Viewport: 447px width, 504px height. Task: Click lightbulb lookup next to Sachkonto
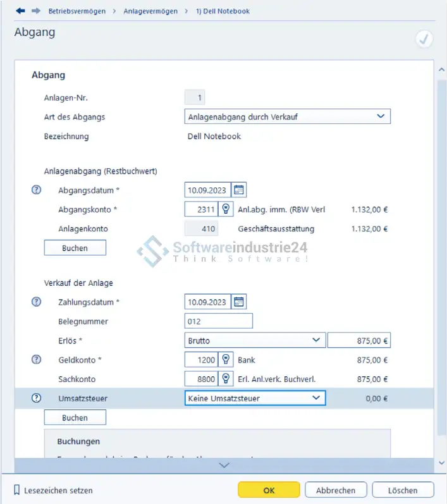point(225,379)
